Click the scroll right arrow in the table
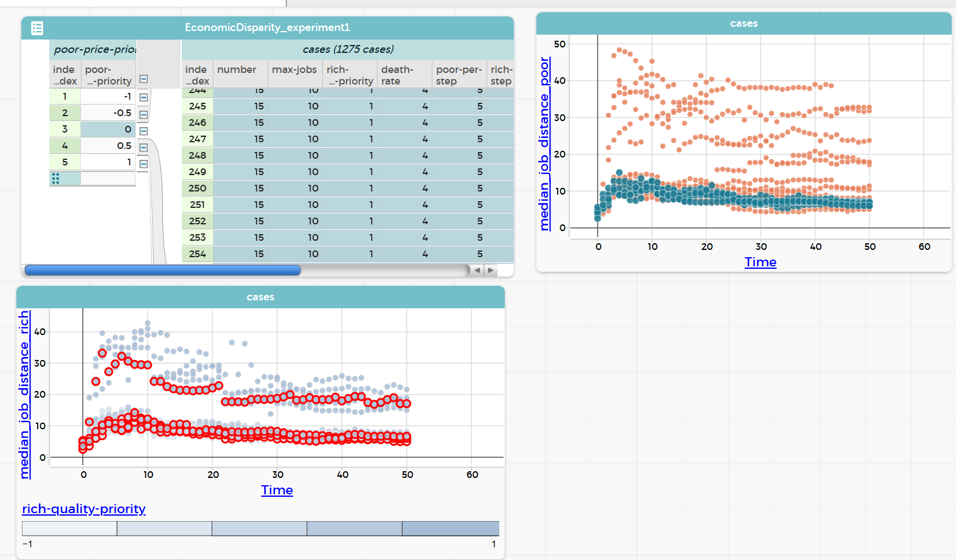The height and width of the screenshot is (560, 956). point(491,270)
